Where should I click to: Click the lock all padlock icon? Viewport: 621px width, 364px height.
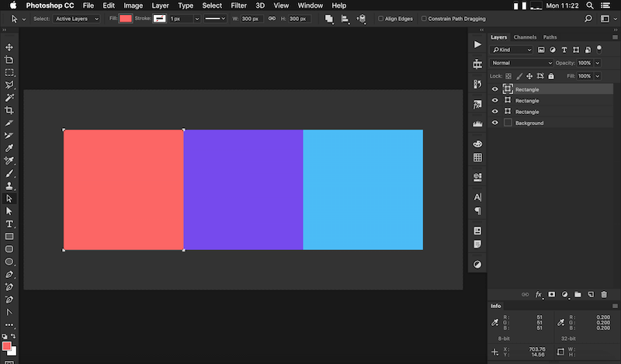551,76
